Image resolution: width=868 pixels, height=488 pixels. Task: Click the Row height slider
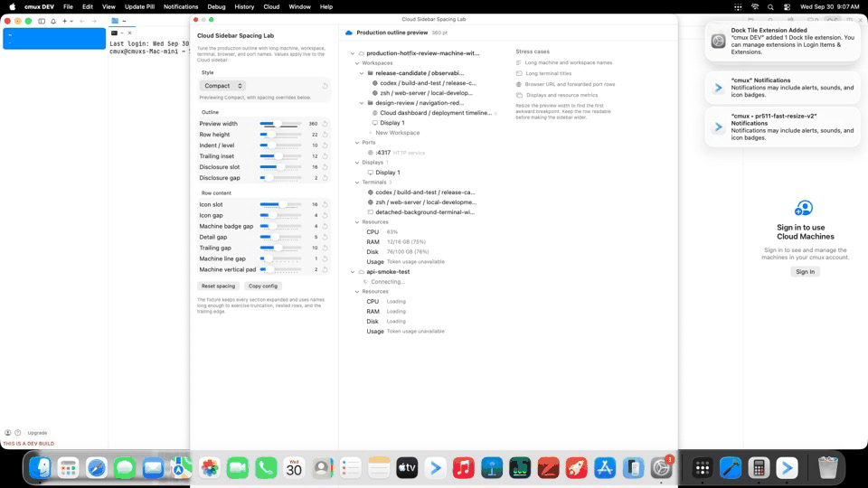click(280, 135)
